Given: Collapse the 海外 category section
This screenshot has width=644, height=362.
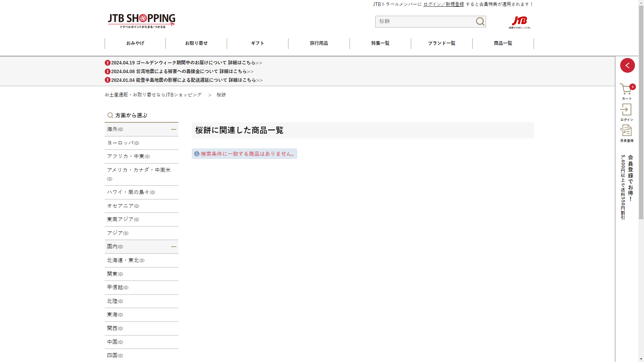Looking at the screenshot, I should [173, 129].
